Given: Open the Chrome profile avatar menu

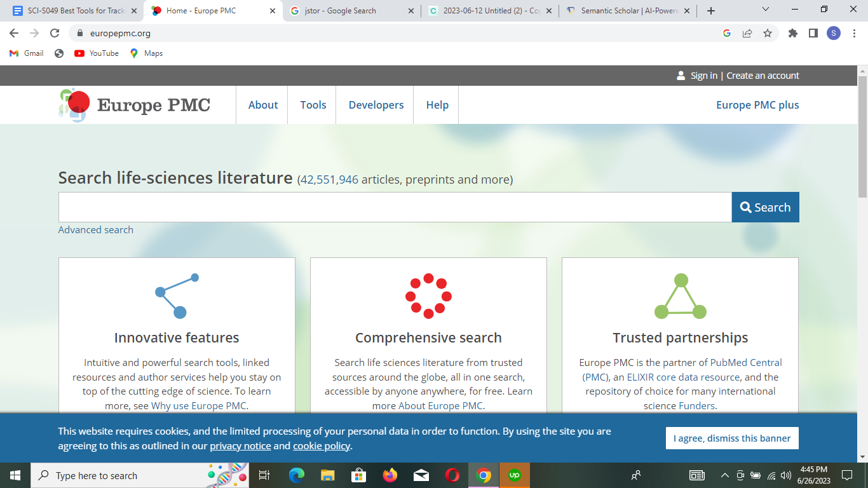Looking at the screenshot, I should pyautogui.click(x=834, y=33).
